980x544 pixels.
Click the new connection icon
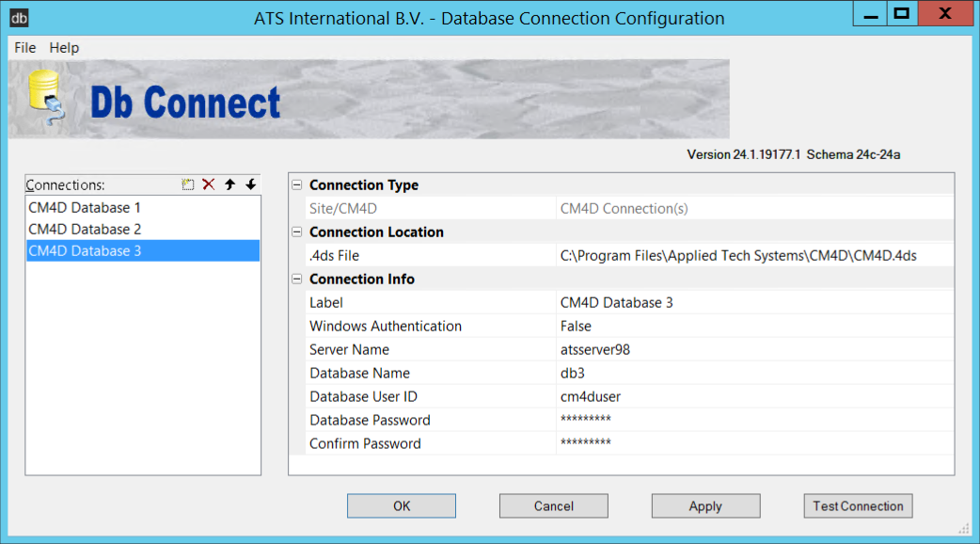coord(187,184)
